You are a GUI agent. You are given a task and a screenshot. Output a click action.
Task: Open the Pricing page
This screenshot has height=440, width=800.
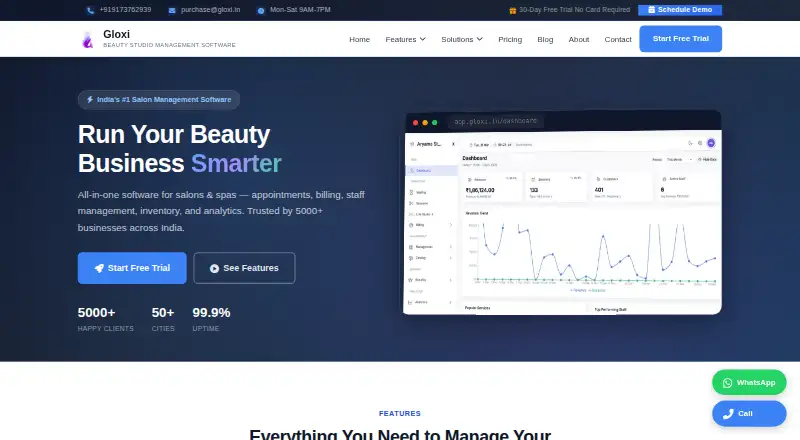tap(510, 39)
